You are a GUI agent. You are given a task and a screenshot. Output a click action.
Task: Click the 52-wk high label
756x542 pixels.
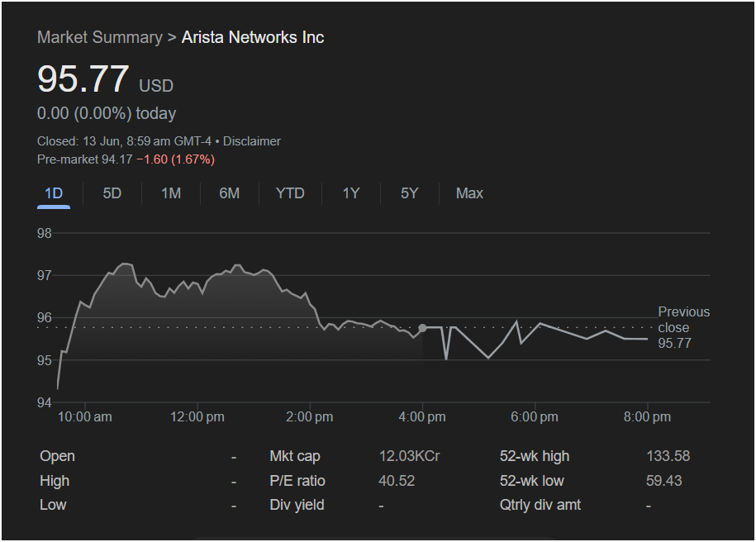pyautogui.click(x=535, y=456)
